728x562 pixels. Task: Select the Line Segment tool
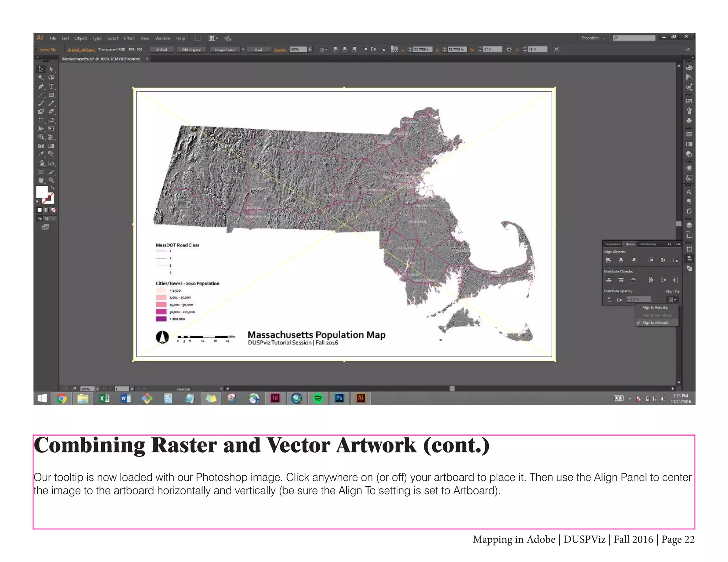point(41,95)
